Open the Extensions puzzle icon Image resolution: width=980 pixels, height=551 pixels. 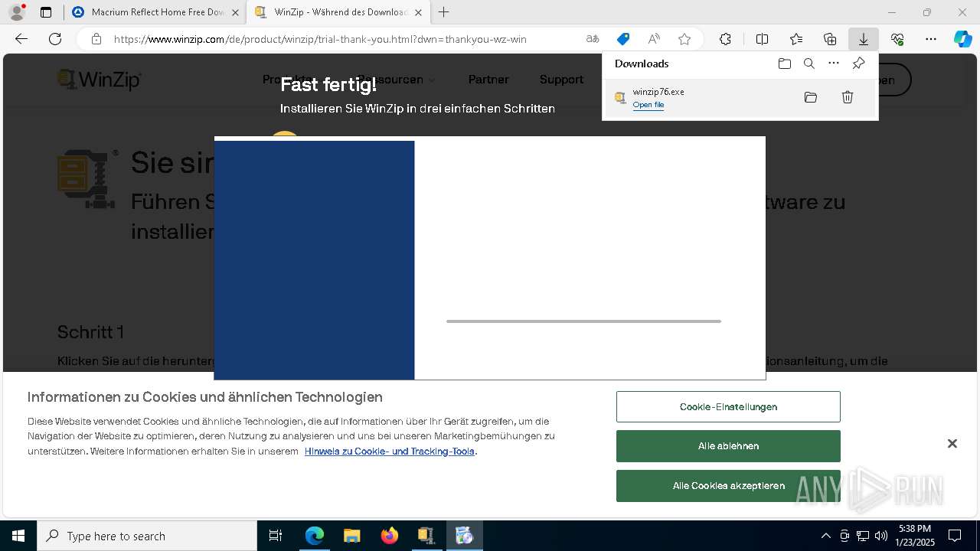pyautogui.click(x=725, y=39)
